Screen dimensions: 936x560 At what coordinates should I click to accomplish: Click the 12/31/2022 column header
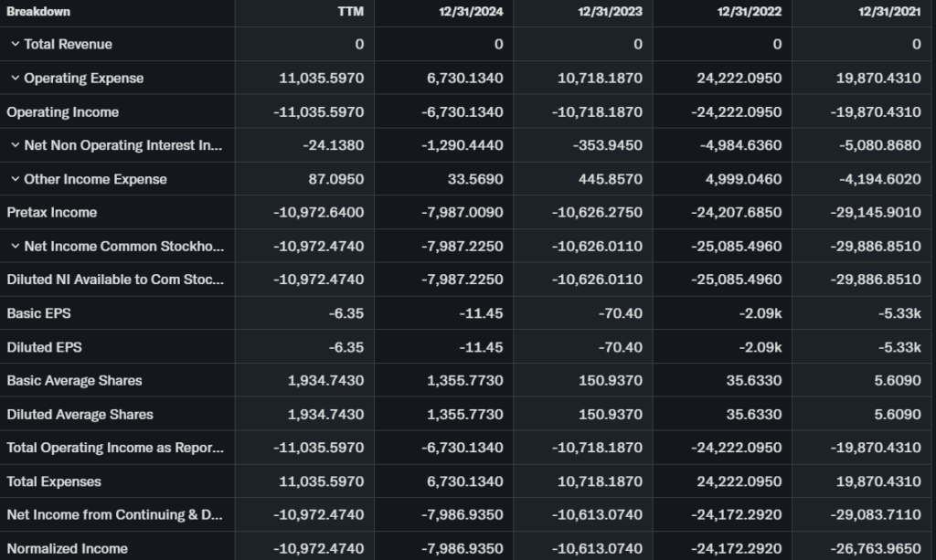click(750, 12)
